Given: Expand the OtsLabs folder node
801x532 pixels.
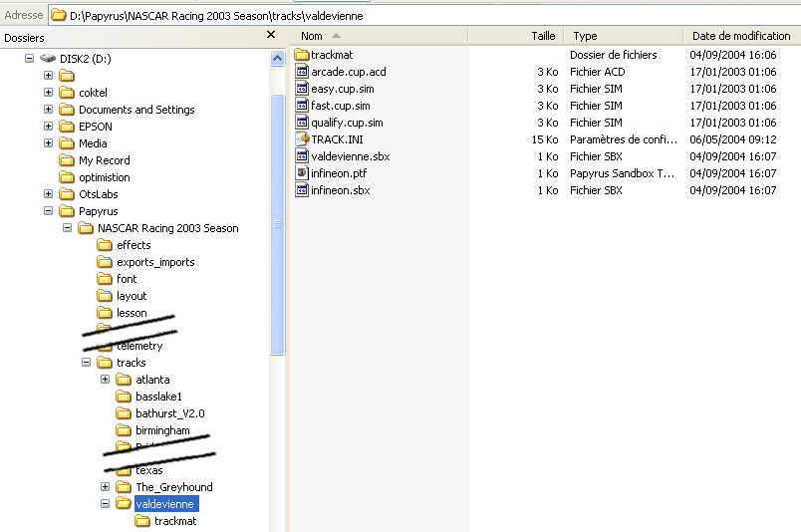Looking at the screenshot, I should (48, 194).
